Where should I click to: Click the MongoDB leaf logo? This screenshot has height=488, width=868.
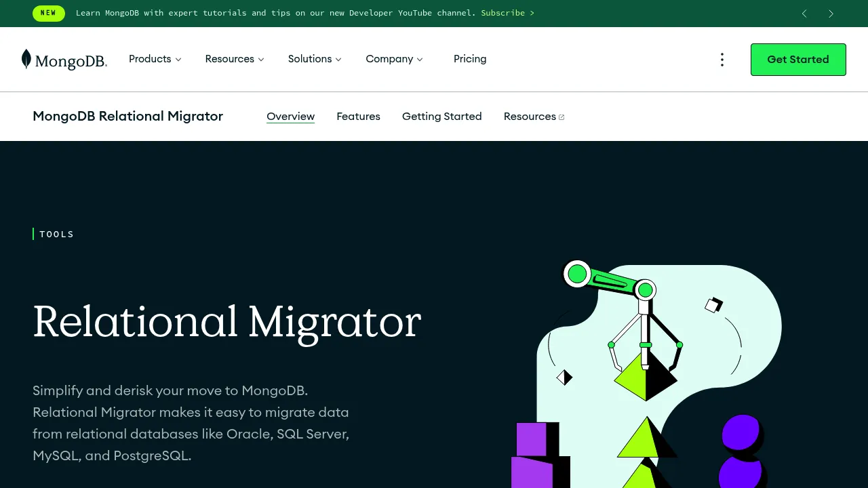(x=64, y=60)
